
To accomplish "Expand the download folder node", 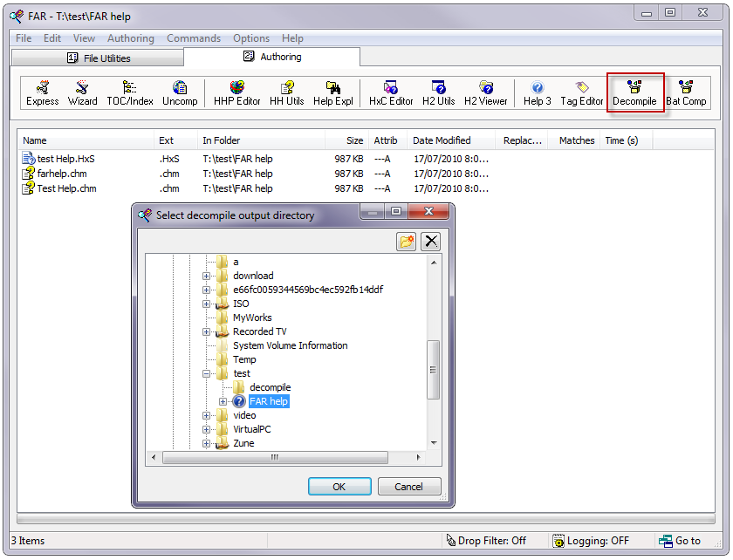I will (207, 277).
